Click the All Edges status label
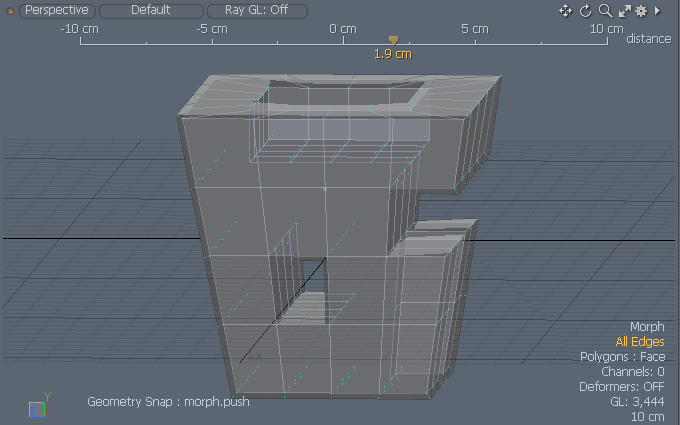The width and height of the screenshot is (680, 425). pos(640,342)
